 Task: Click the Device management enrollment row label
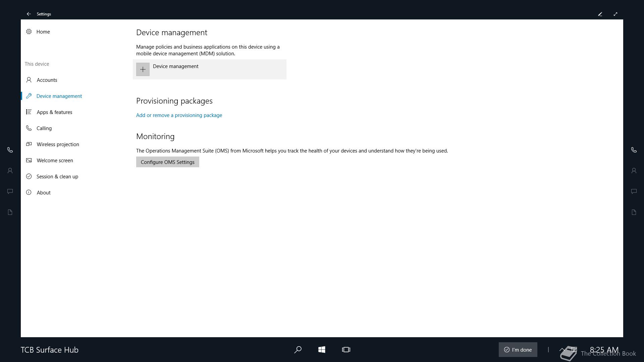(176, 66)
